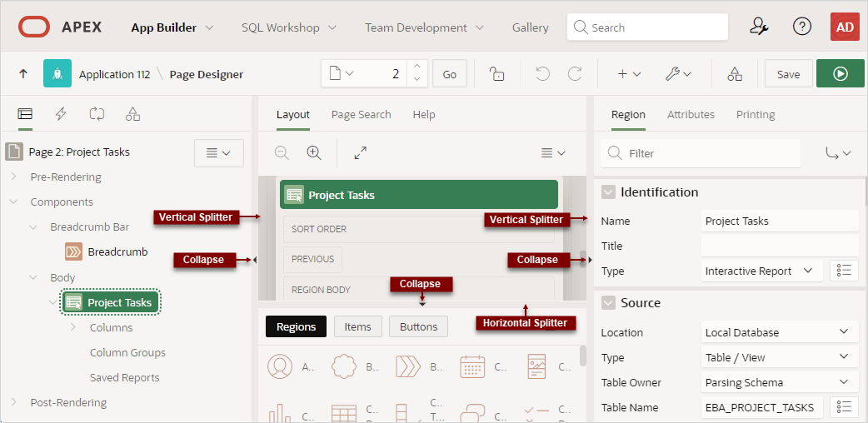Open the Table / View source type dropdown
This screenshot has height=423, width=868.
780,357
